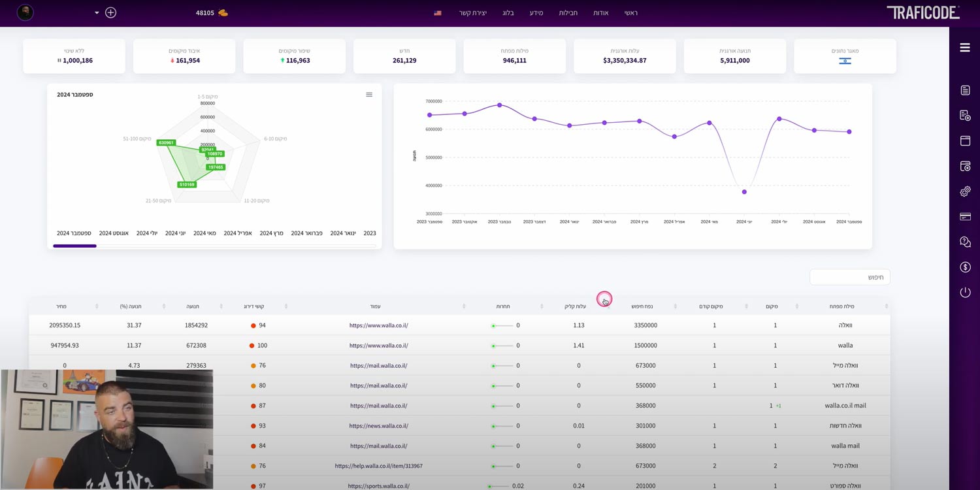Click the user avatar at top left
The width and height of the screenshot is (980, 490).
(25, 12)
